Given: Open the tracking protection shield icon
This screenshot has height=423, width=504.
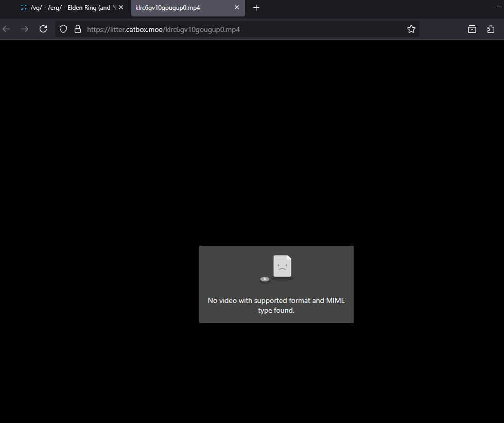Looking at the screenshot, I should tap(63, 29).
